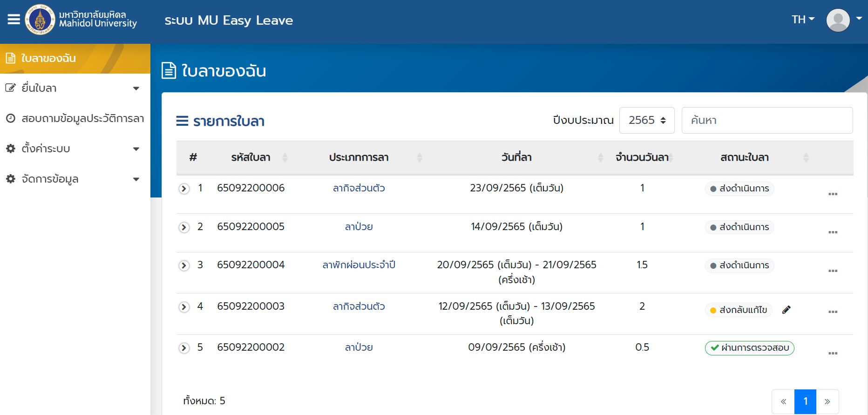Click the pencil edit icon on row 4

(787, 310)
